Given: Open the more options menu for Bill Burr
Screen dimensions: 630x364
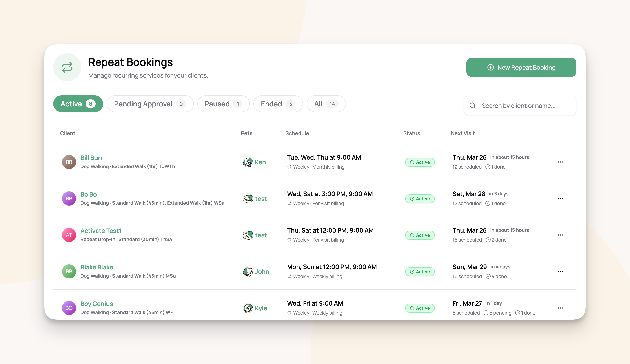Looking at the screenshot, I should (x=561, y=162).
